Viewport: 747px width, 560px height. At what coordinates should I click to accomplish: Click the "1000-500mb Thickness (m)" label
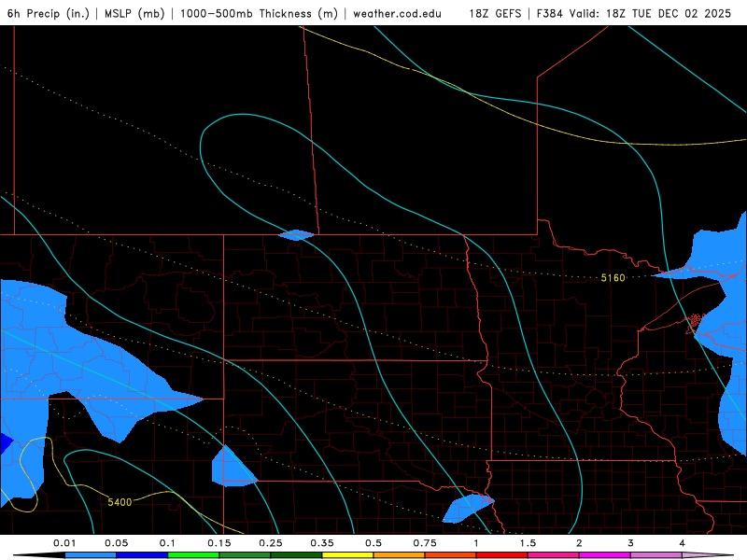(x=259, y=13)
